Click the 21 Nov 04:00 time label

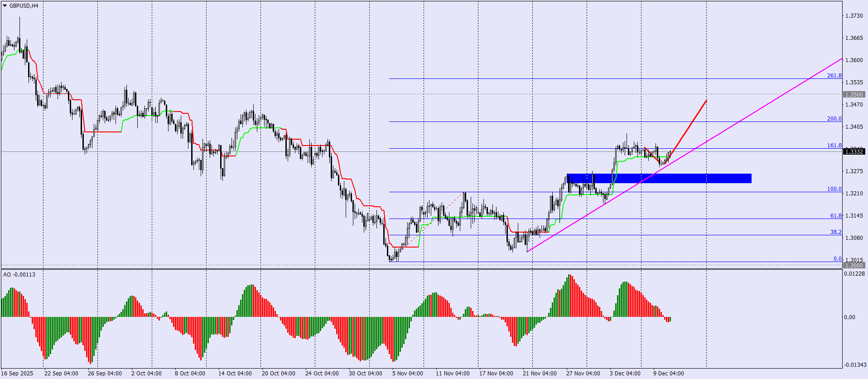coord(540,374)
